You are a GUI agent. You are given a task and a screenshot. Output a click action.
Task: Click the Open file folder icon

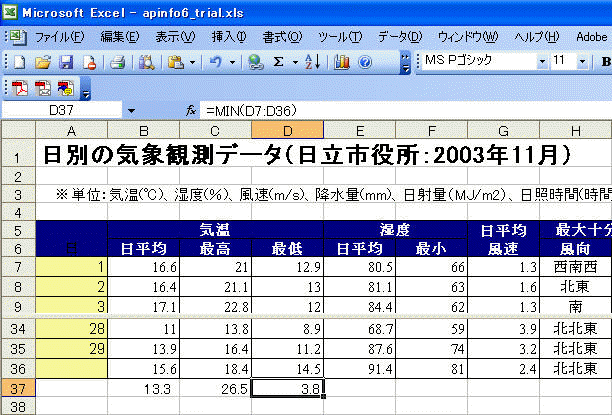coord(43,62)
